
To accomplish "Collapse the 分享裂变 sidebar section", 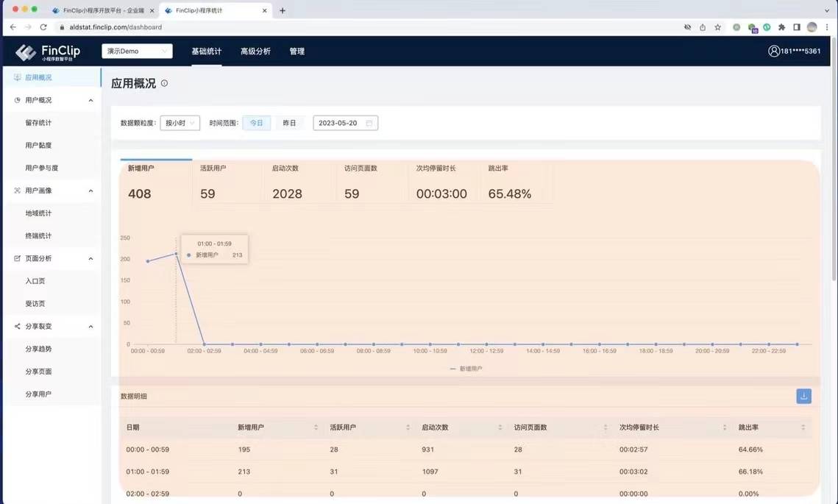I will click(90, 327).
